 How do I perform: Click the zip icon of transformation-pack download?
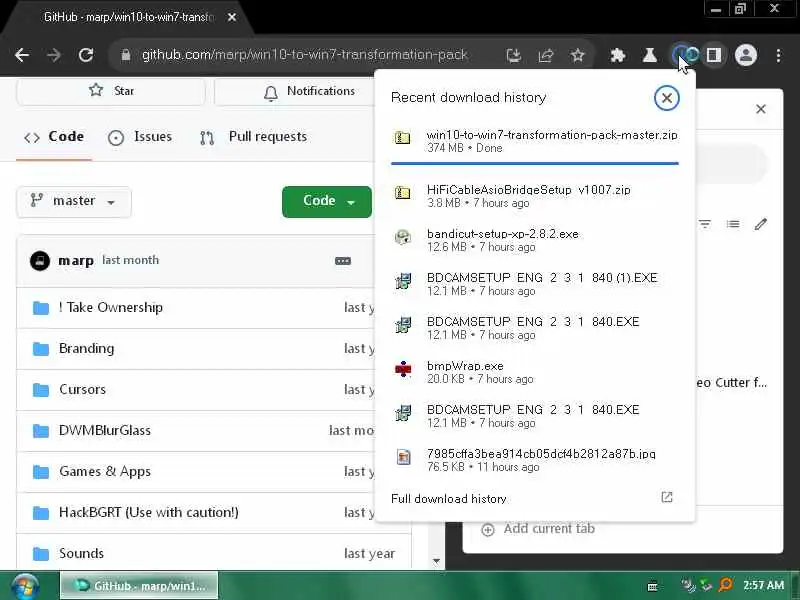pos(402,138)
